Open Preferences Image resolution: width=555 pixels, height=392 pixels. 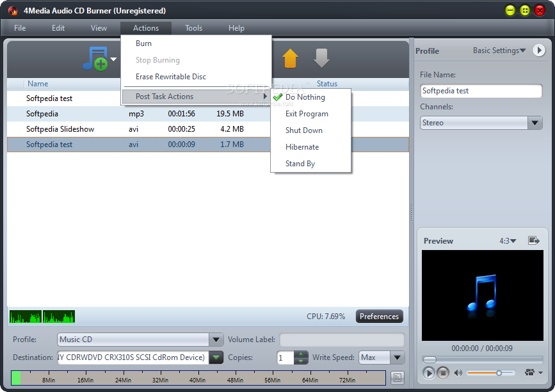(379, 317)
